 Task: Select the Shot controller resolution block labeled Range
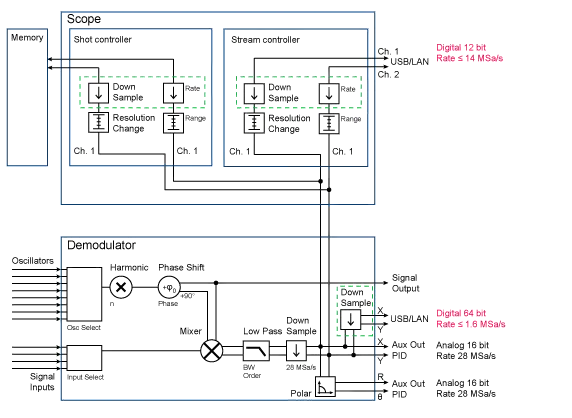click(x=173, y=123)
